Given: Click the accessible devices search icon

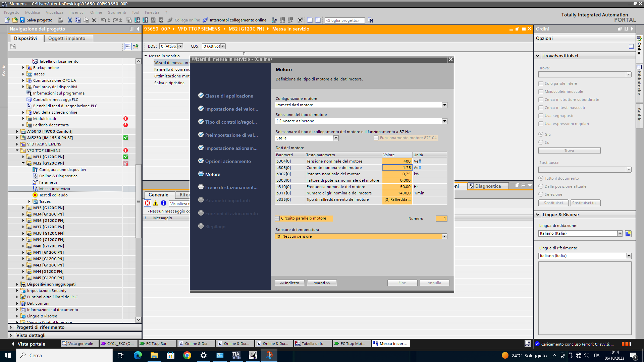Looking at the screenshot, I should tap(274, 20).
